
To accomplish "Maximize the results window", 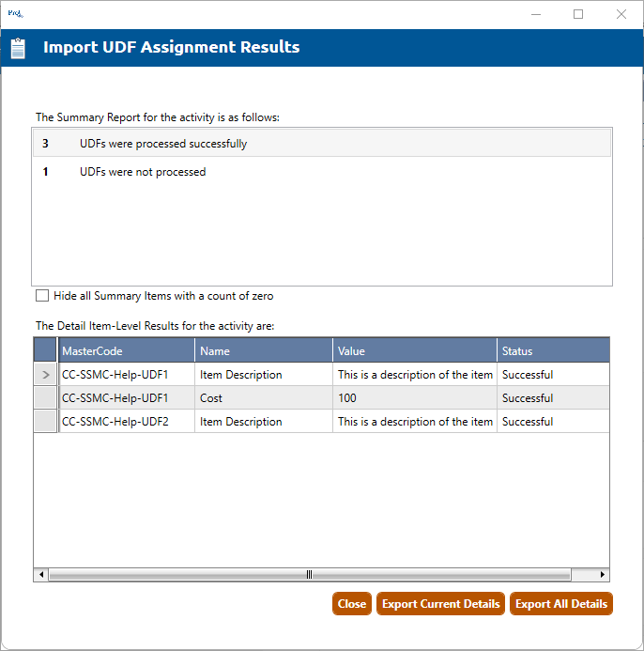I will pyautogui.click(x=578, y=14).
